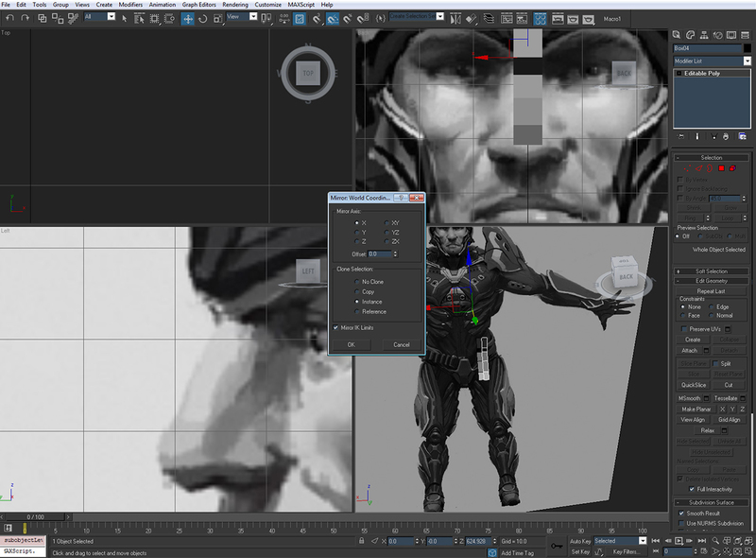Screen dimensions: 756x558
Task: Open the Hierarchy command panel tab
Action: (704, 35)
